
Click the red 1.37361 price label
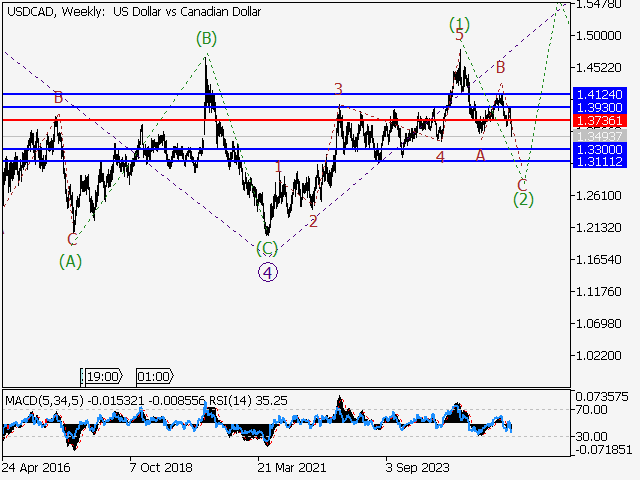tap(599, 120)
